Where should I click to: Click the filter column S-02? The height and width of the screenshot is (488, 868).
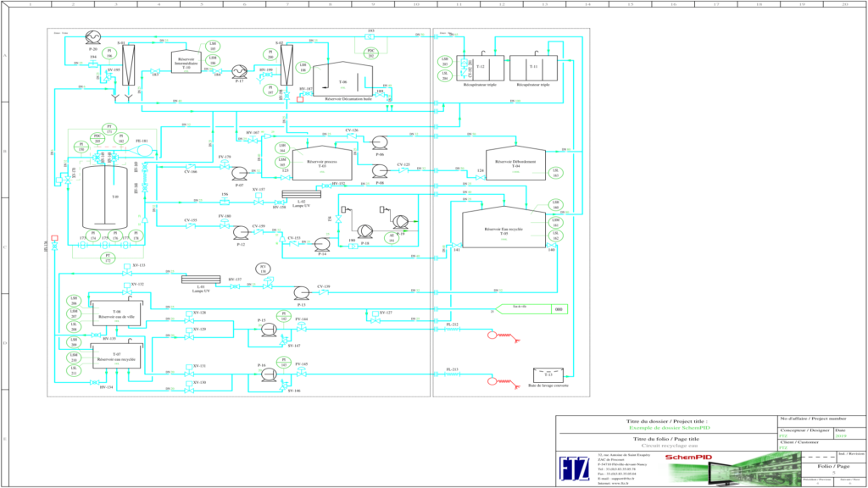pos(287,64)
